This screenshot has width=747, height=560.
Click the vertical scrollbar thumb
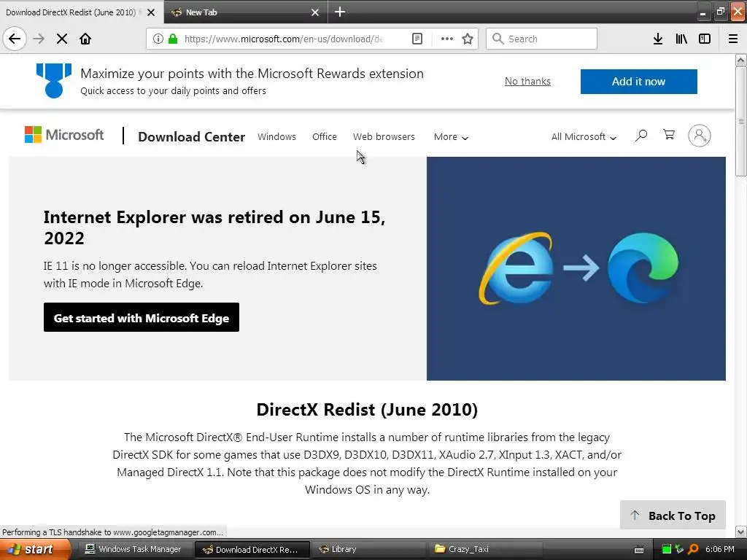(741, 122)
